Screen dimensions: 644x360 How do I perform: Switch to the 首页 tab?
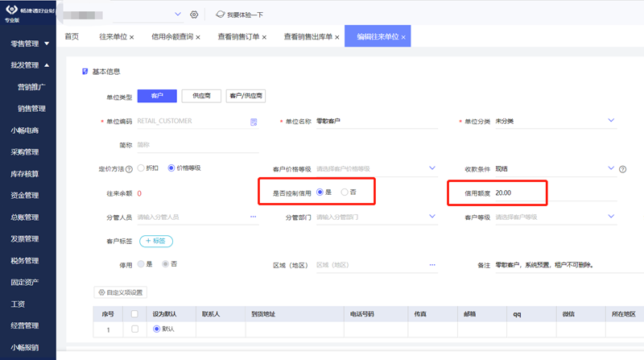[72, 36]
